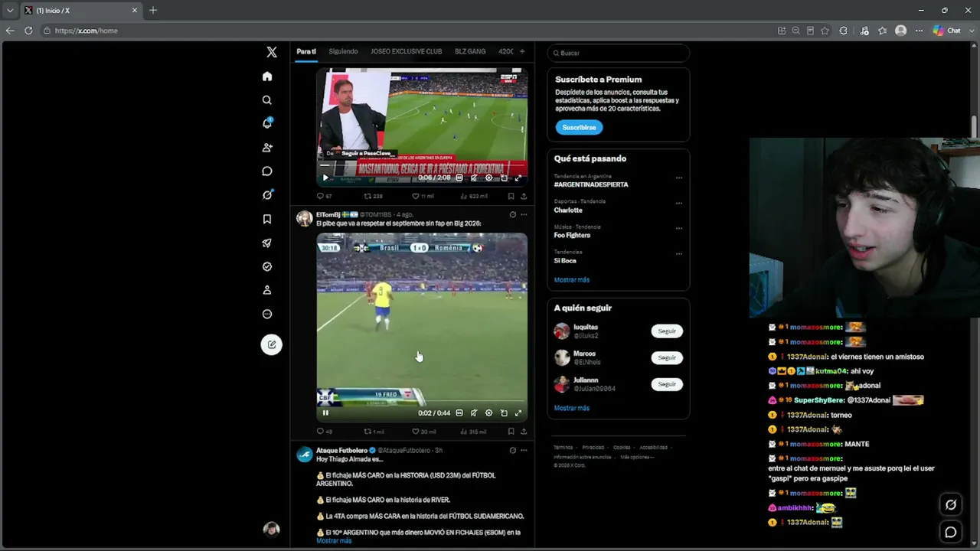The image size is (980, 551).
Task: Unmute the Mastantuono video
Action: tap(474, 178)
